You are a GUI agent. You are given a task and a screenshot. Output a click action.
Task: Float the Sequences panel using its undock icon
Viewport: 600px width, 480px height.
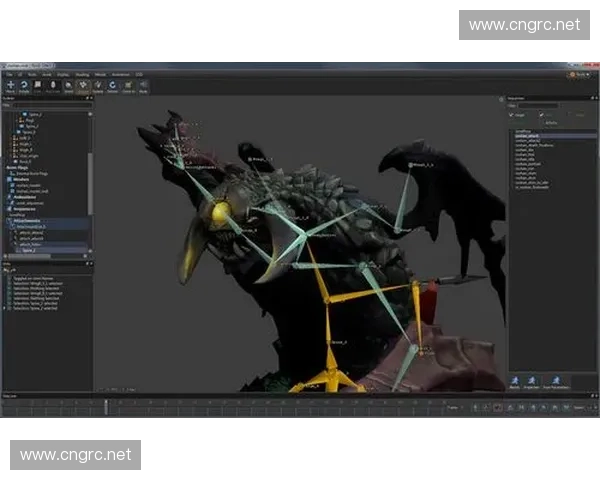592,98
